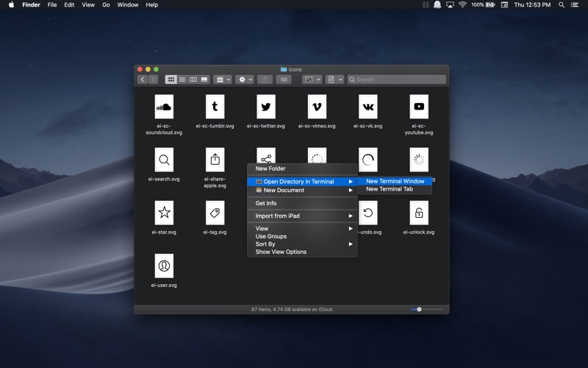Image resolution: width=588 pixels, height=368 pixels.
Task: Select the radial-lines spinner file icon
Action: (x=419, y=160)
